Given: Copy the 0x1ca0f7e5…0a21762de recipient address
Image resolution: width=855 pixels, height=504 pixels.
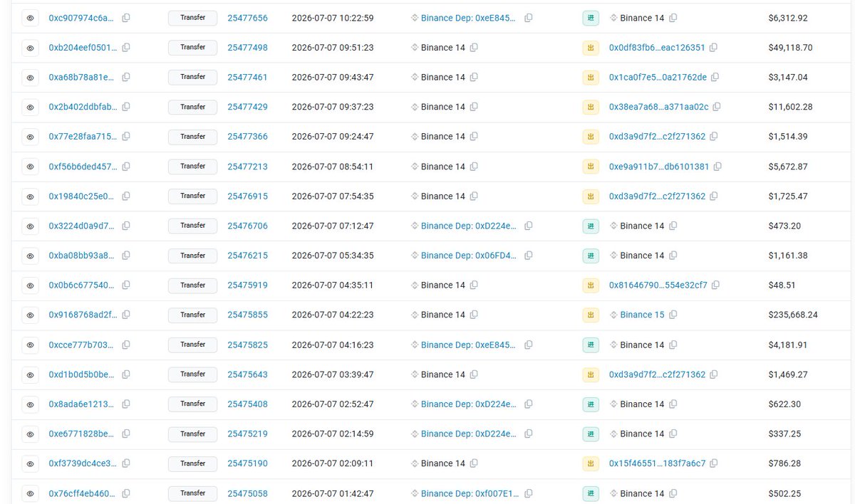Looking at the screenshot, I should tap(715, 77).
